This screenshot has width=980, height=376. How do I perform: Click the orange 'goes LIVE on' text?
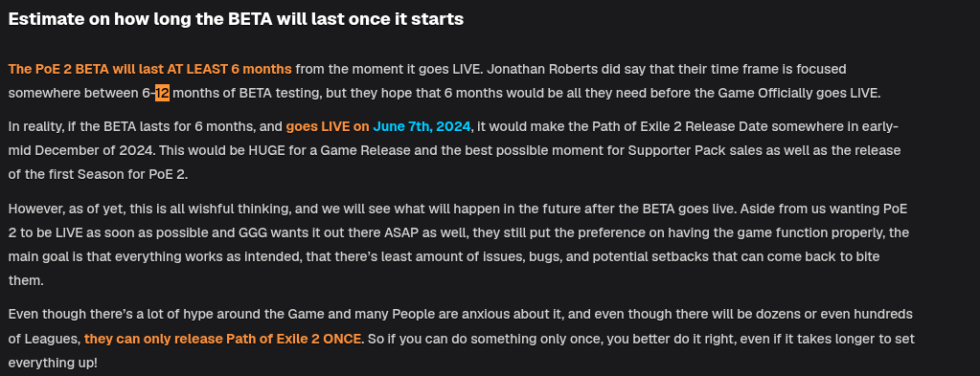pyautogui.click(x=328, y=127)
